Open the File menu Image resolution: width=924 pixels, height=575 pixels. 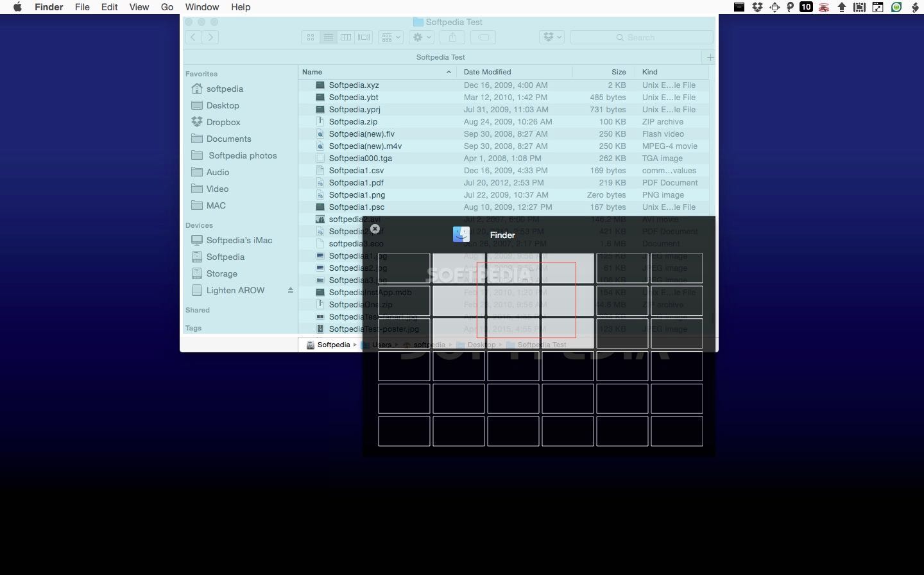82,7
